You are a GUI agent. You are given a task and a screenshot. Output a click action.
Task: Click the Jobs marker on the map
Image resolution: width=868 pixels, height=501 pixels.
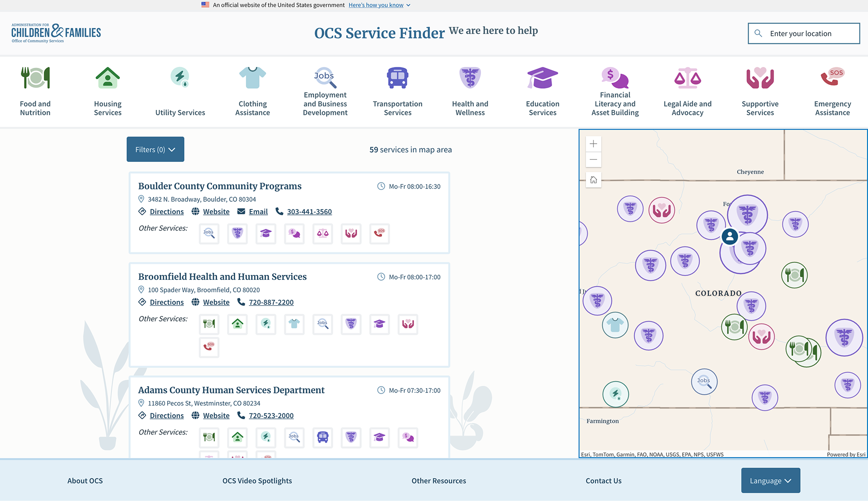pyautogui.click(x=704, y=381)
